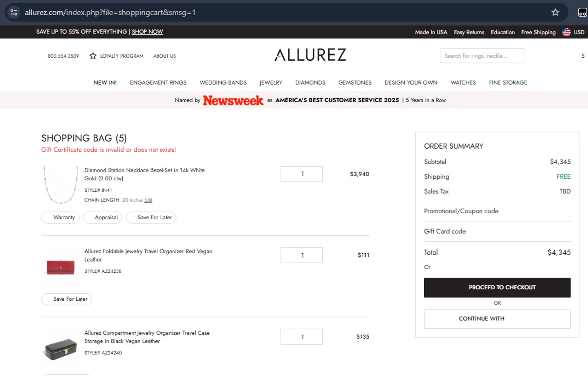Expand the Promotional/Coupon code field
The height and width of the screenshot is (376, 588).
coord(497,211)
